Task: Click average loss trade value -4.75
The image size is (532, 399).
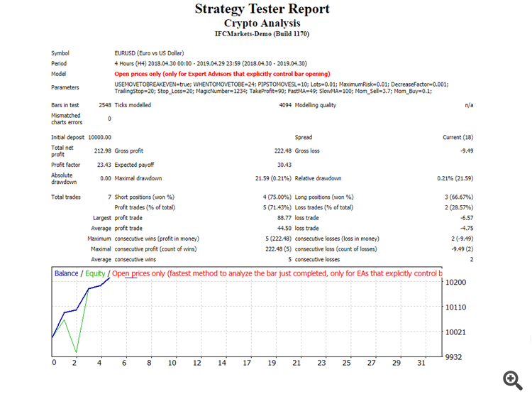Action: [467, 229]
